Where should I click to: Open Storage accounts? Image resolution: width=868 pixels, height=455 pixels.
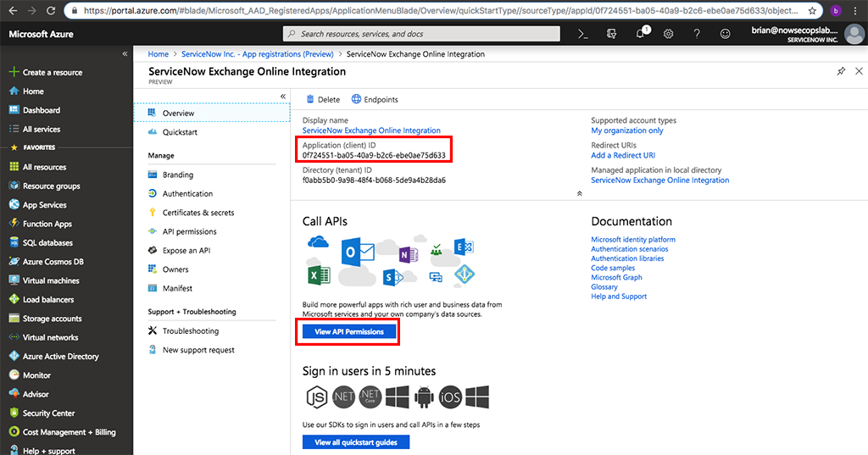[x=46, y=319]
